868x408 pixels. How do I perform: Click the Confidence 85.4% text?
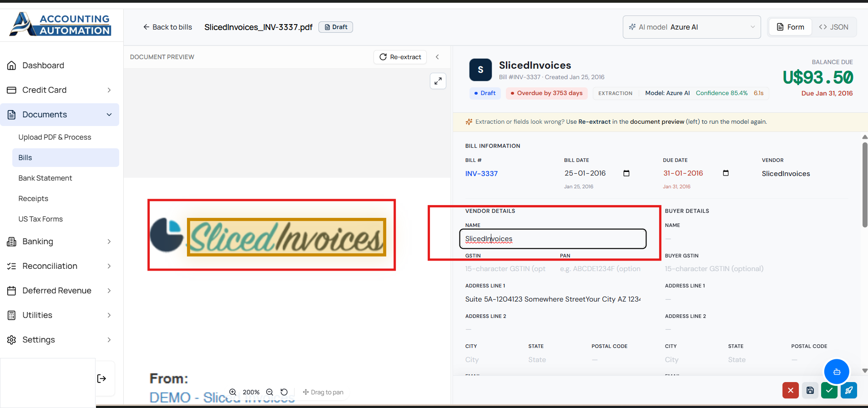tap(722, 93)
